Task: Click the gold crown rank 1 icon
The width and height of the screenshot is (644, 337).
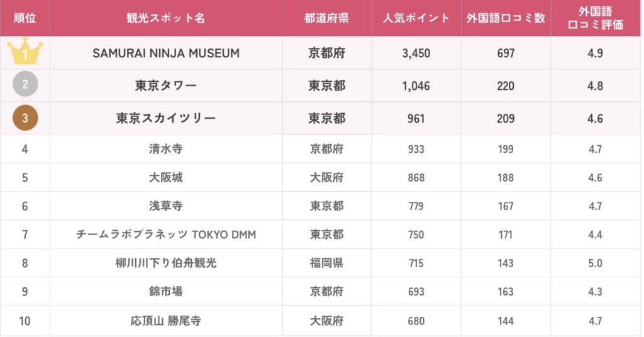Action: (25, 53)
